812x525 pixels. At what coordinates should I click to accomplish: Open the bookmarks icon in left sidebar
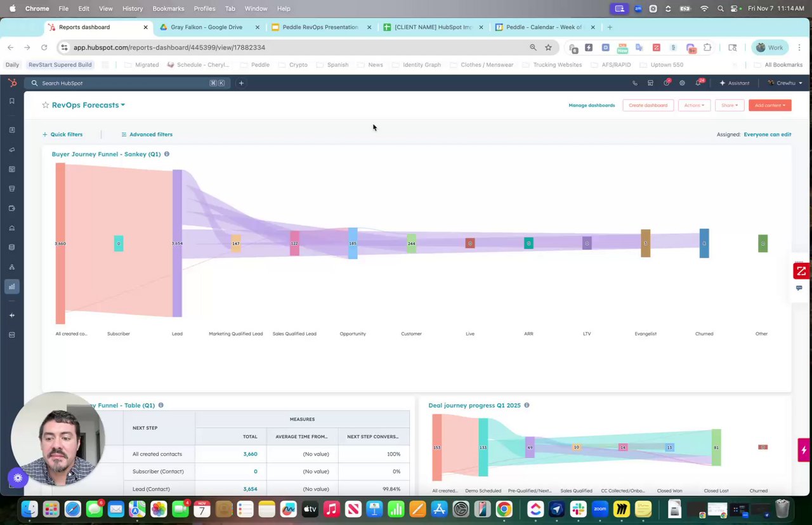tap(11, 101)
